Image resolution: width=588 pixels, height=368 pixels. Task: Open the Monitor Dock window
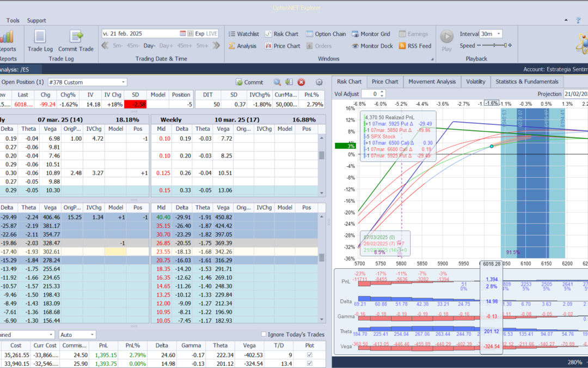point(372,46)
